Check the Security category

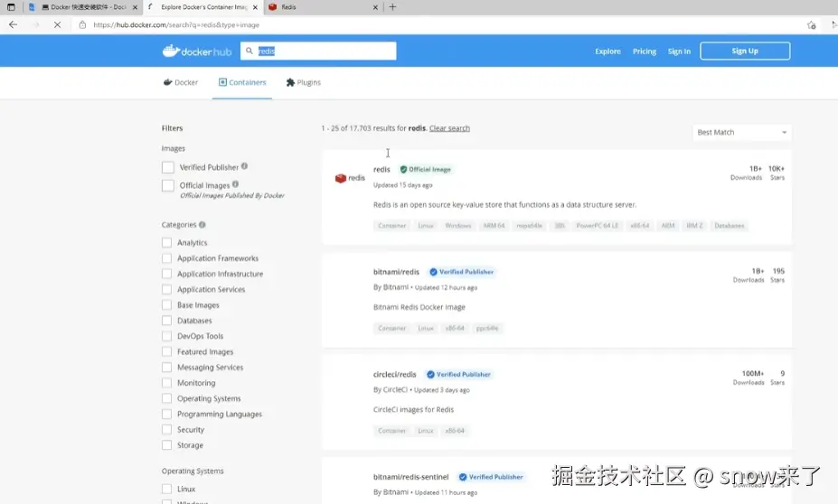click(166, 429)
